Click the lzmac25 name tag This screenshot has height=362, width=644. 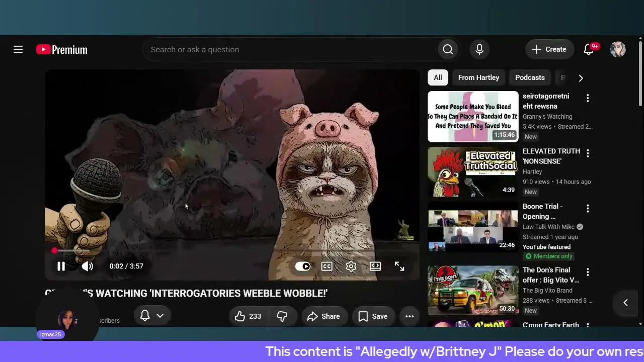pos(50,334)
